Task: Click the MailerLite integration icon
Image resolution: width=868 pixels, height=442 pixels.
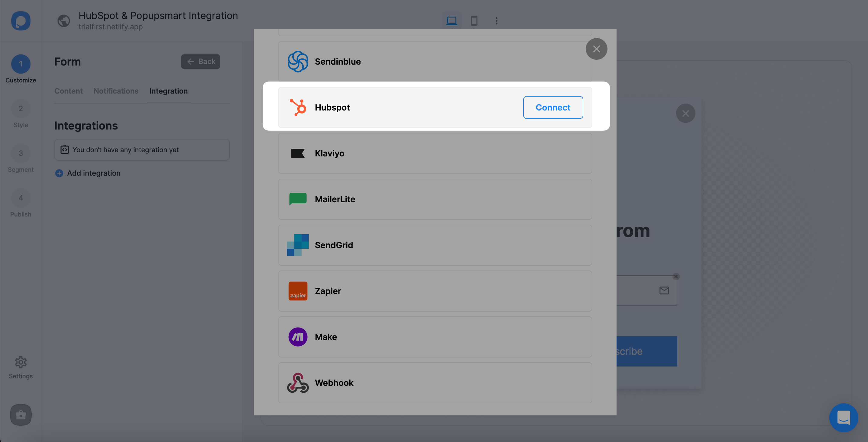Action: 297,198
